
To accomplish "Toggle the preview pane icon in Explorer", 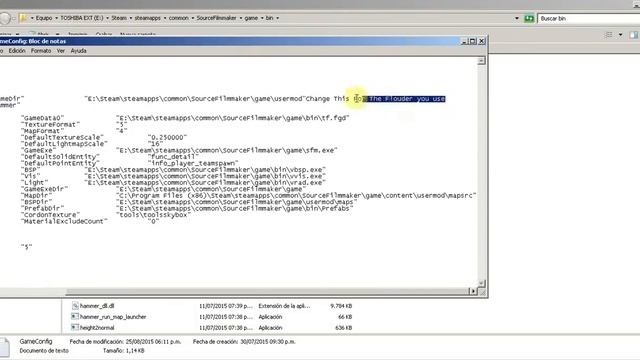I will tap(633, 35).
